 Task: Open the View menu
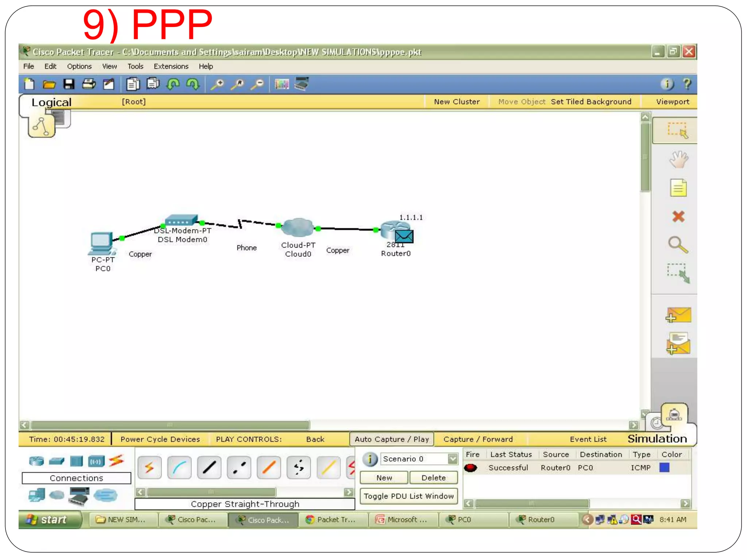(109, 66)
